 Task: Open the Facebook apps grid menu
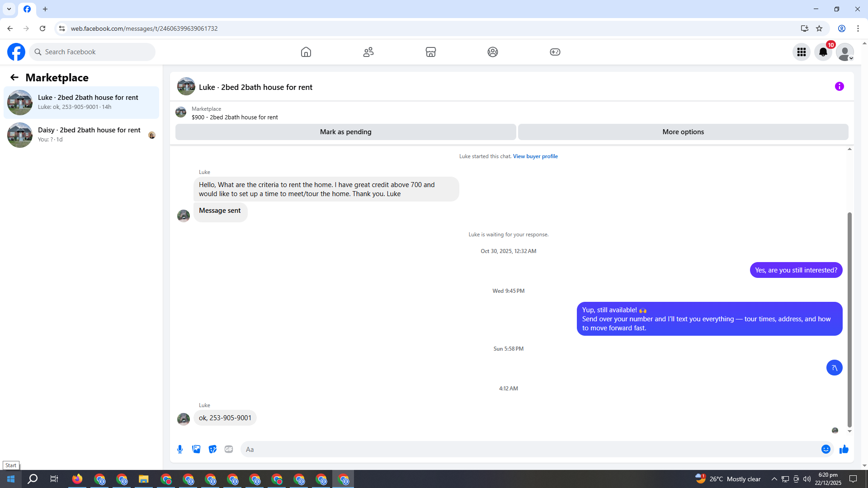click(x=801, y=52)
